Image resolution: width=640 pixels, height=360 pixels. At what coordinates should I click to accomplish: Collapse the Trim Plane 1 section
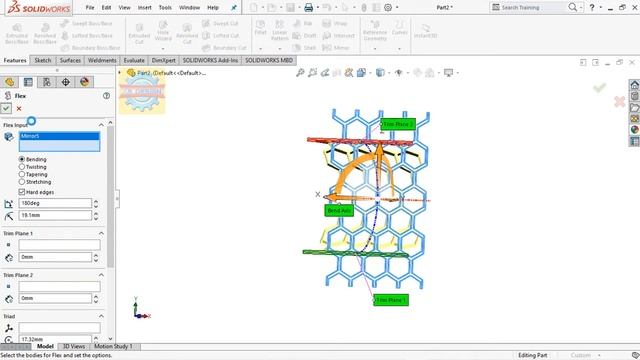[101, 233]
